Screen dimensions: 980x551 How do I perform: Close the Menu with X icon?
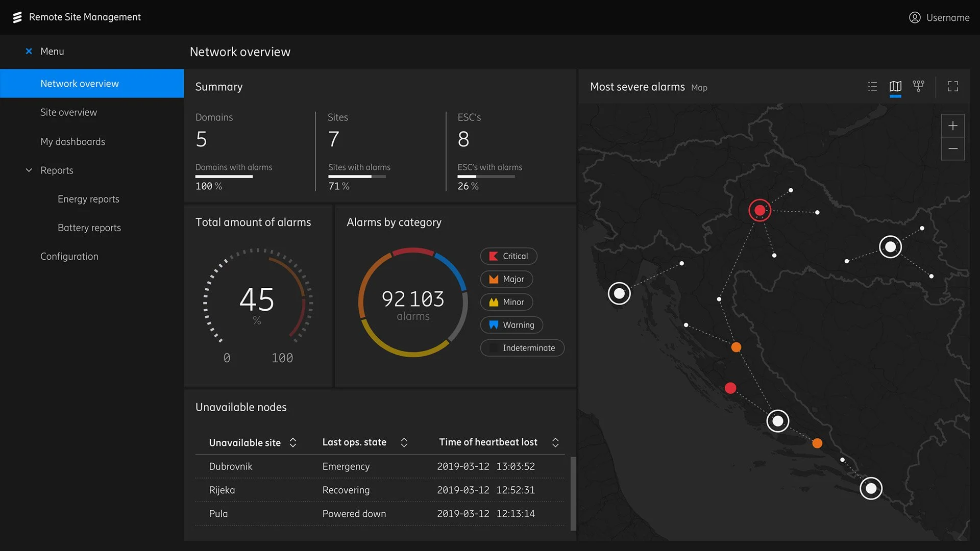coord(29,51)
